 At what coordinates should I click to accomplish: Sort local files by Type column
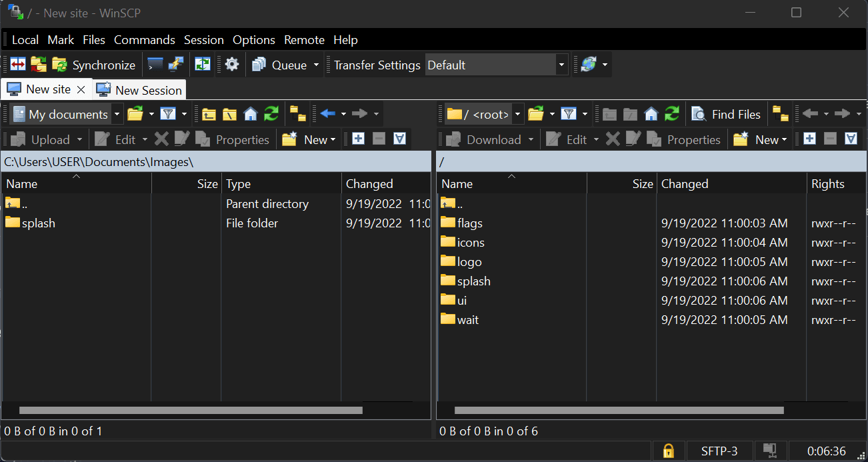click(281, 184)
